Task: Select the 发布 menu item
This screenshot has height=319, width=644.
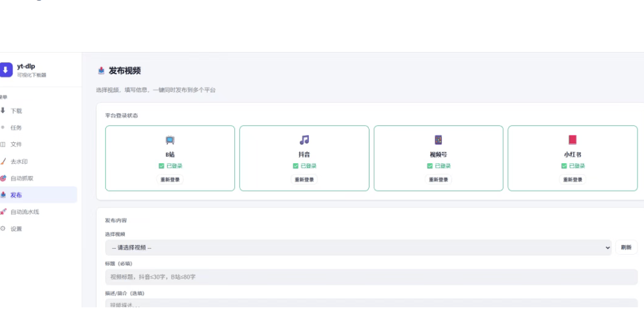Action: [38, 195]
